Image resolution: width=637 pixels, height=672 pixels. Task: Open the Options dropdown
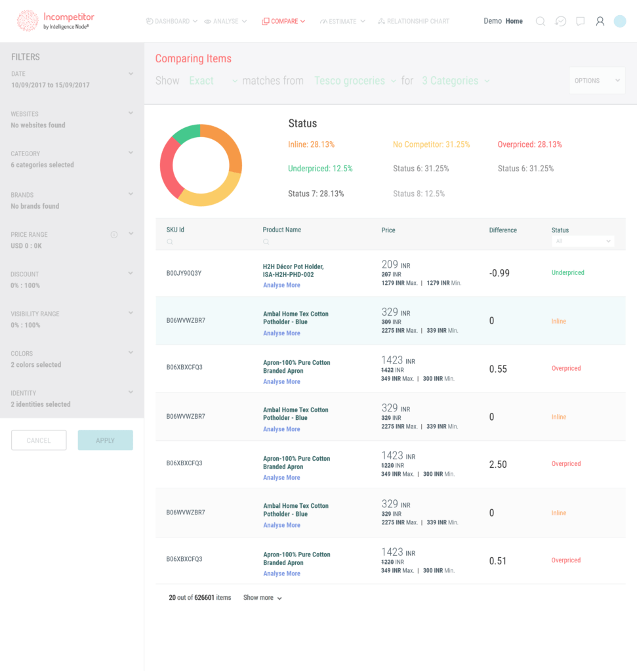(596, 81)
